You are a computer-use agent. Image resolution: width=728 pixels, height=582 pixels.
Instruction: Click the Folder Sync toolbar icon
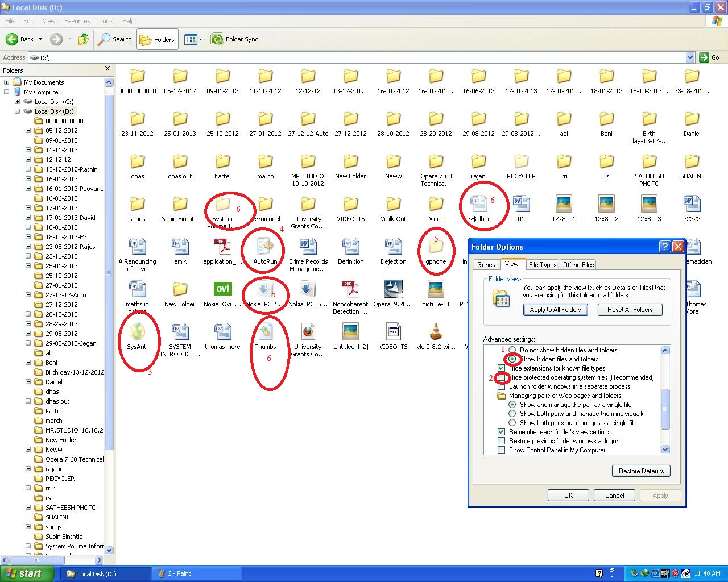pos(217,39)
